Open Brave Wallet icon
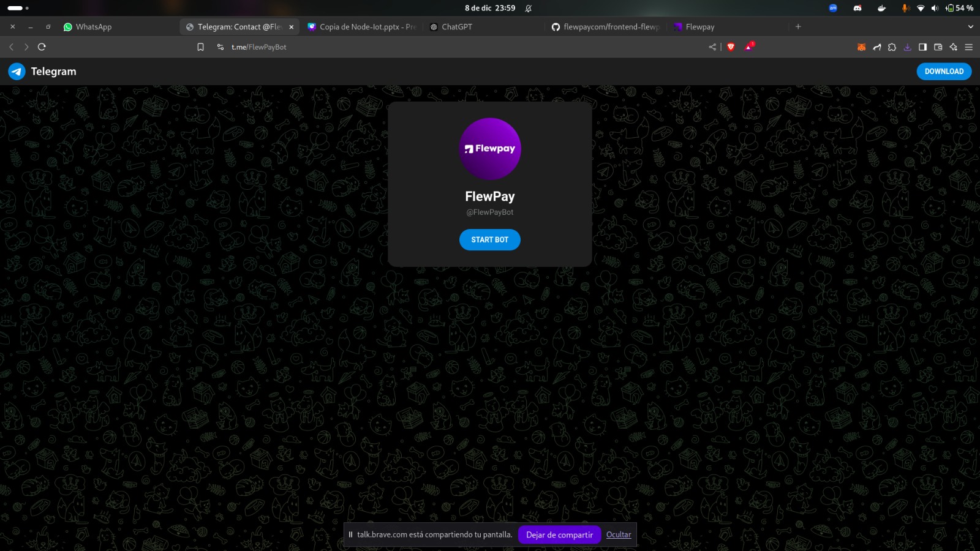This screenshot has width=980, height=551. [938, 47]
